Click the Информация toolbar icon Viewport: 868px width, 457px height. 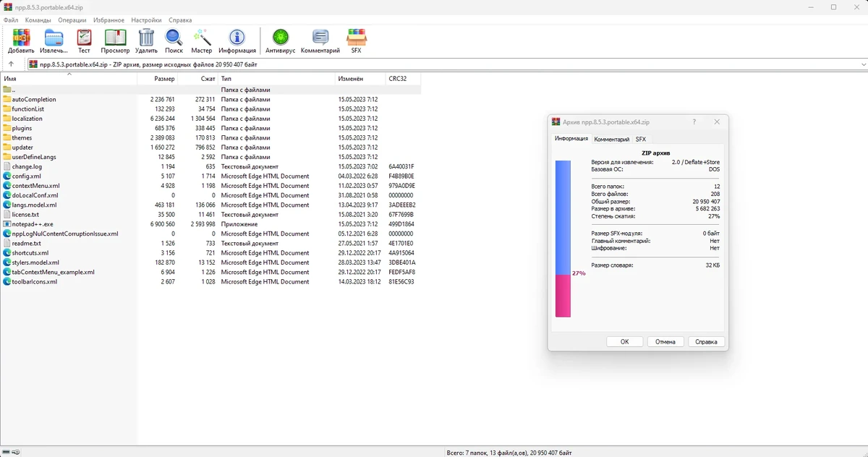(x=237, y=38)
